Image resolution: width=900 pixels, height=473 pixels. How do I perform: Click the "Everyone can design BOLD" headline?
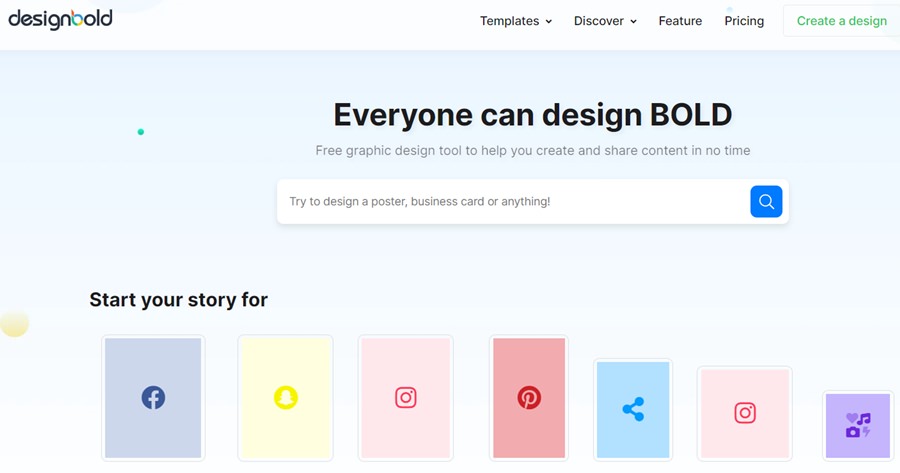(532, 115)
